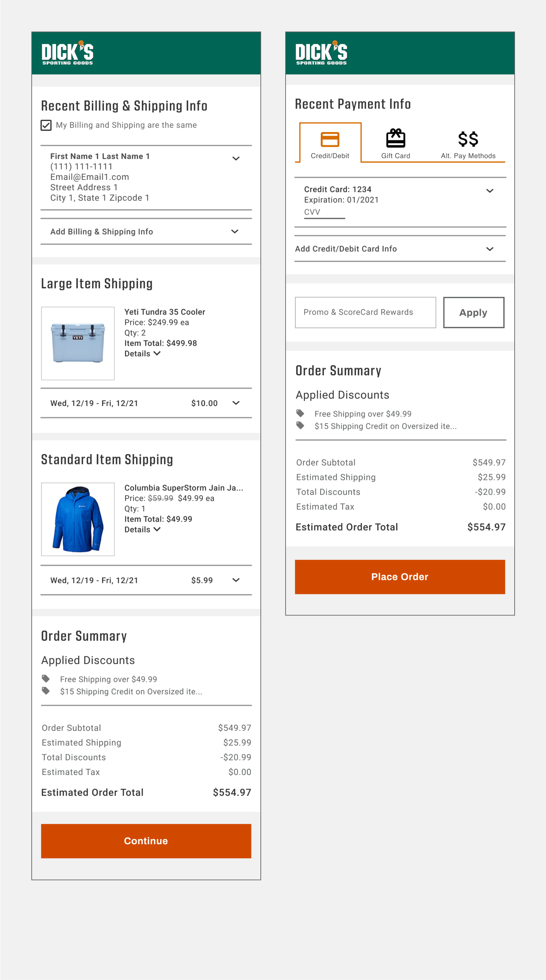Expand the Credit Card: 1234 chevron
The height and width of the screenshot is (980, 546).
[x=490, y=191]
